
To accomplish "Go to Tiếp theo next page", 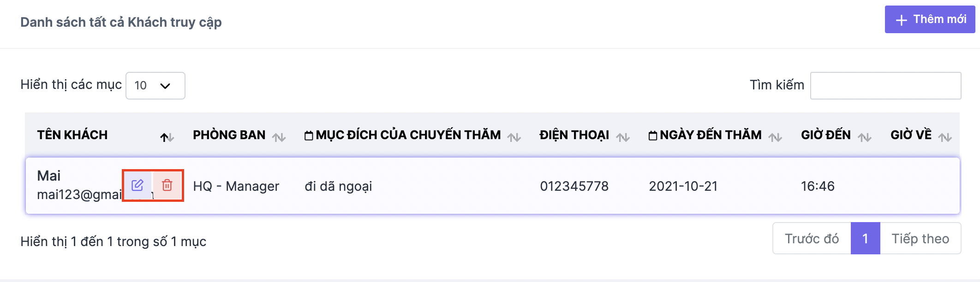I will pos(920,239).
